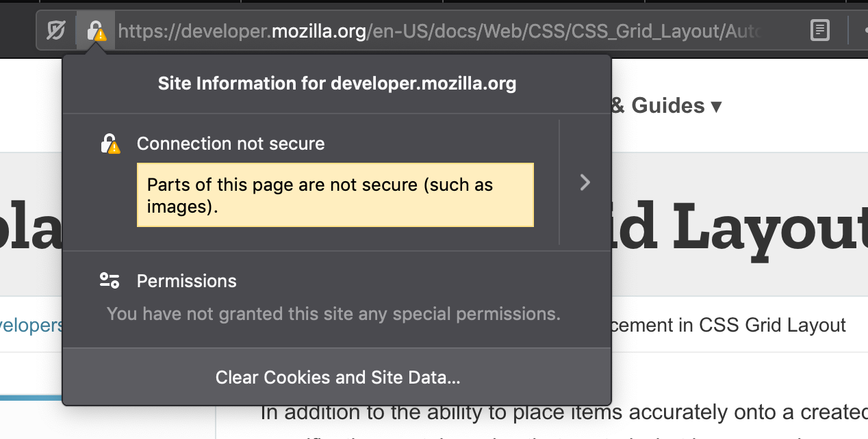
Task: Select the Connection not secure row
Action: pyautogui.click(x=231, y=144)
